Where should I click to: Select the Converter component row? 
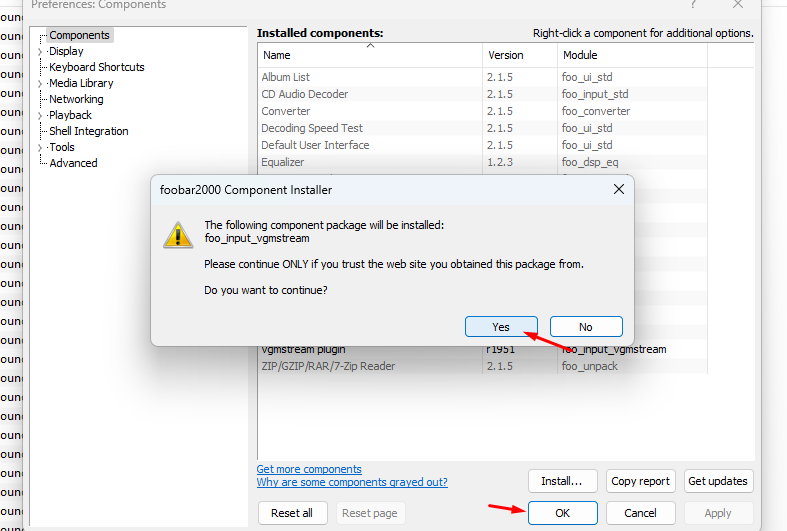click(x=482, y=111)
